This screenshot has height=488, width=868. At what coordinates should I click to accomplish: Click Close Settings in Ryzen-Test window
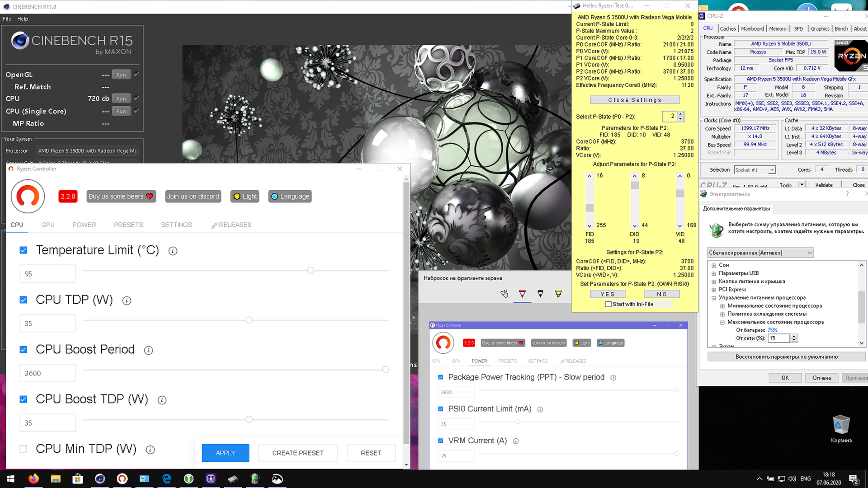[x=635, y=100]
